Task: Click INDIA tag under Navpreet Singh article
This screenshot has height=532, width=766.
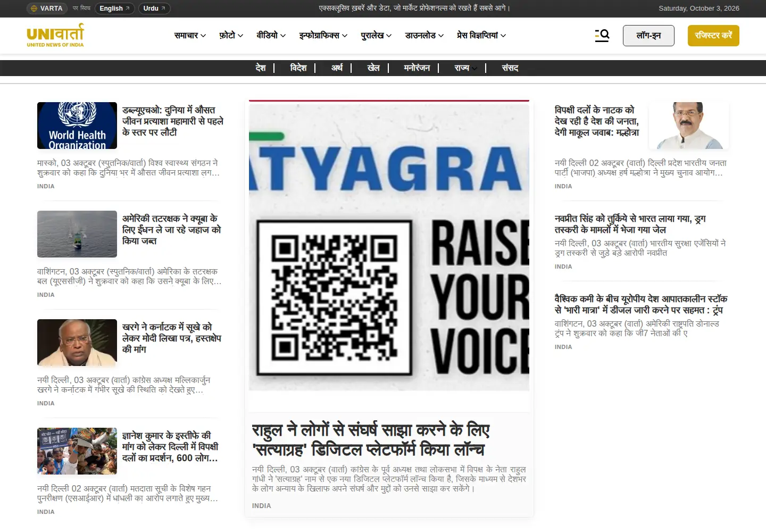Action: tap(563, 267)
